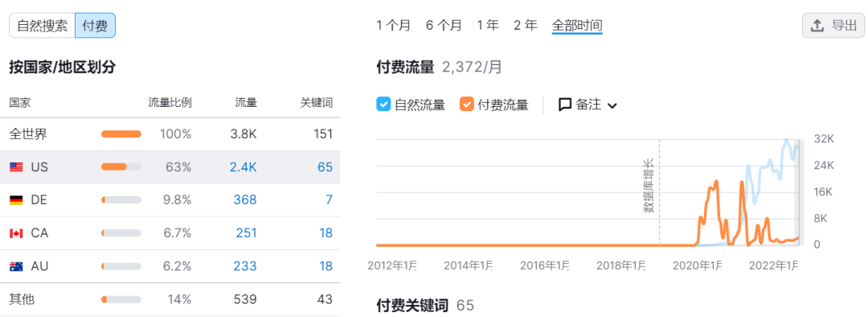Viewport: 868px width, 317px height.
Task: Click the 导出 export button
Action: [833, 26]
